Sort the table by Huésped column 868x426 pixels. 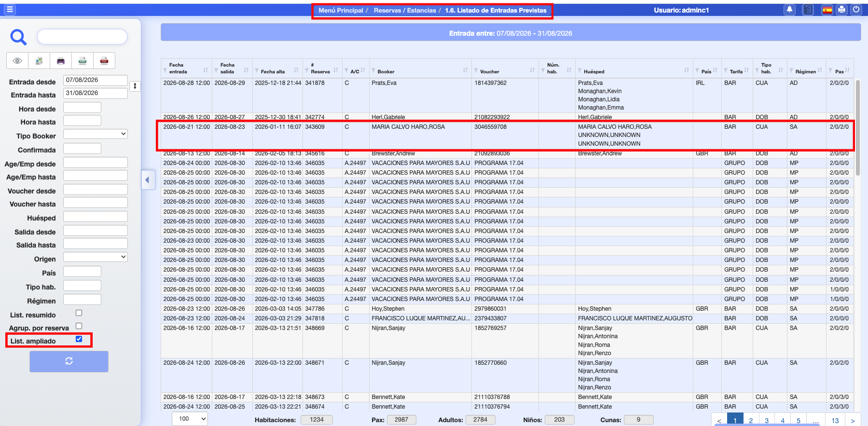click(687, 70)
